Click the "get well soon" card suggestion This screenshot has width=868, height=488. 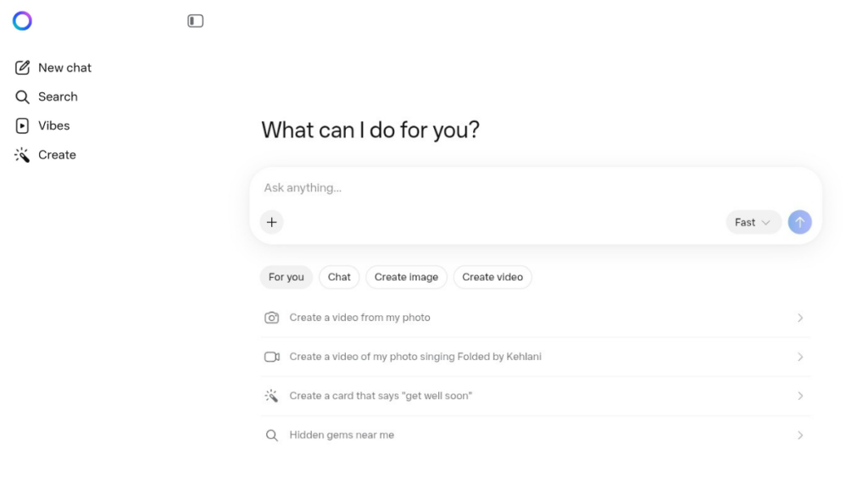381,396
